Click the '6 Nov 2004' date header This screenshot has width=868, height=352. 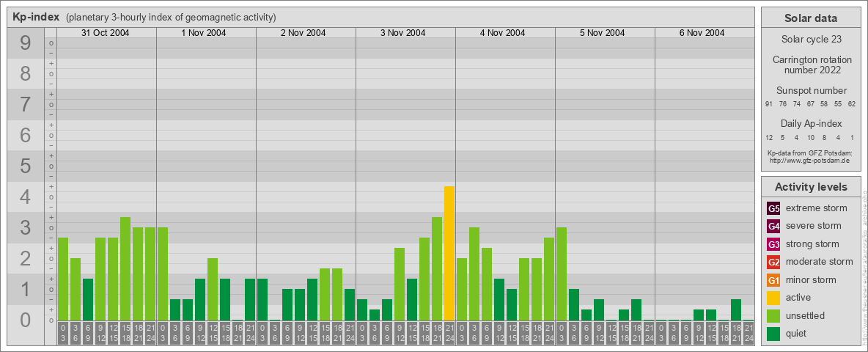(702, 33)
